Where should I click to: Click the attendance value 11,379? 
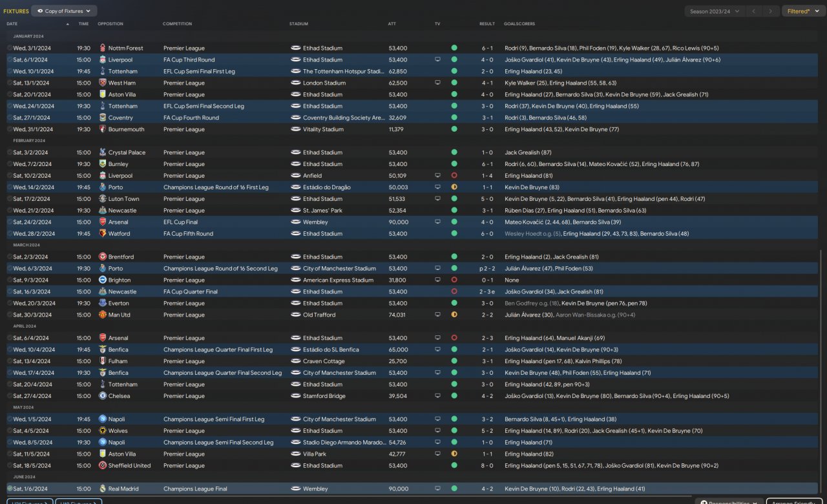[x=397, y=129]
